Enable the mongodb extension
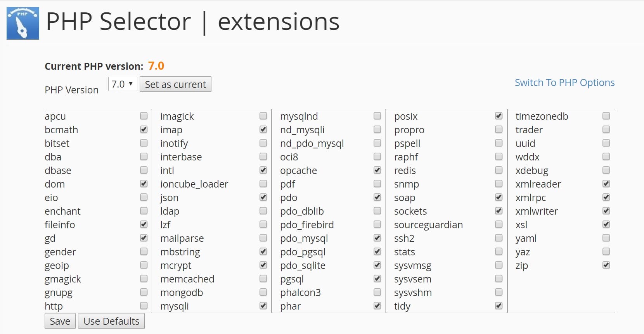Viewport: 644px width, 334px height. point(263,292)
